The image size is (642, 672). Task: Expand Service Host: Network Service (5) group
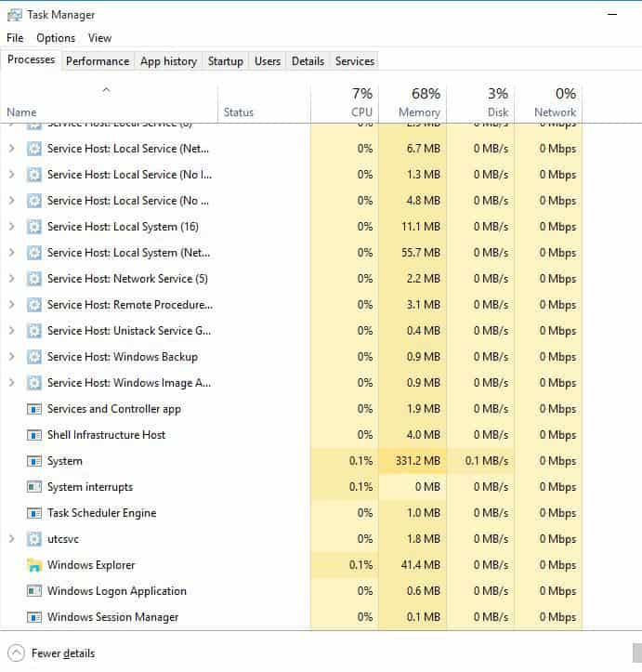click(x=11, y=279)
